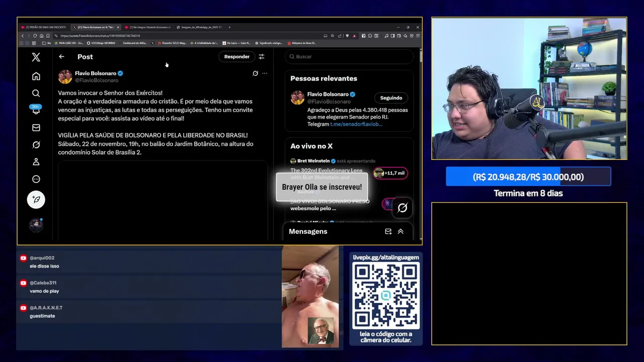Go to Home in X sidebar
Image resolution: width=644 pixels, height=362 pixels.
tap(36, 76)
